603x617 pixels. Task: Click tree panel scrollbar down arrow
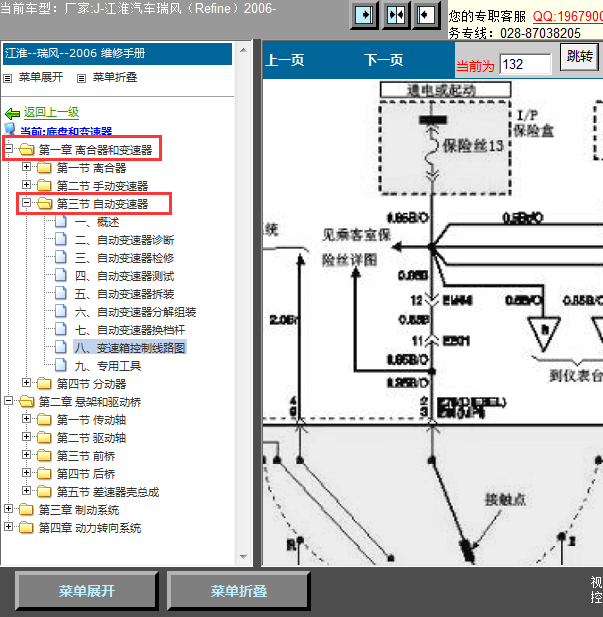243,556
